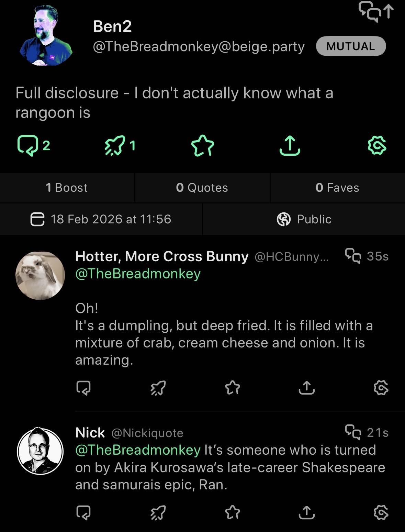Favourite Ben2's main post
Viewport: 405px width, 532px height.
202,146
